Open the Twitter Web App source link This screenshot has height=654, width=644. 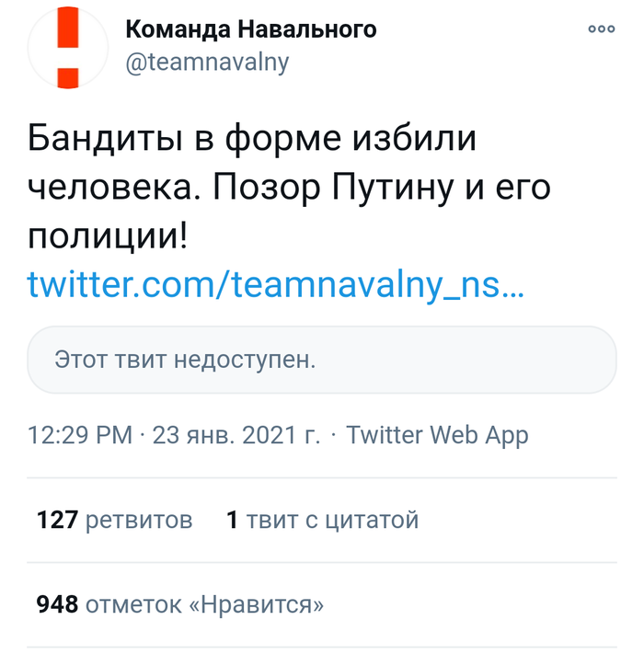pyautogui.click(x=437, y=435)
